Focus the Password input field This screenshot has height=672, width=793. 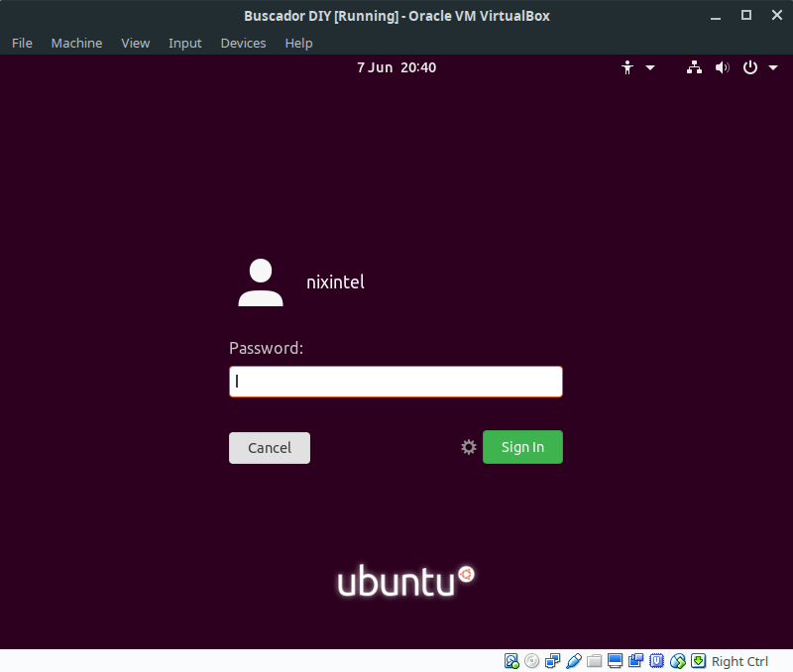[x=396, y=382]
